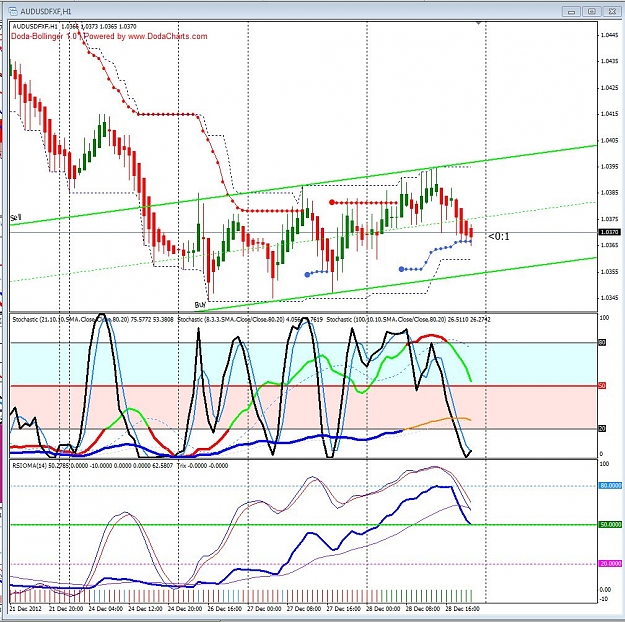Select the 'Sell' text label on chart
This screenshot has height=622, width=625.
tap(16, 218)
